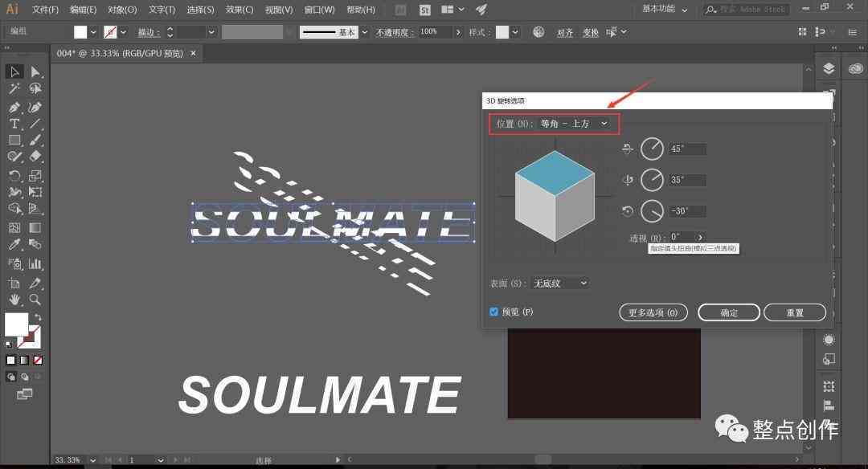This screenshot has height=469, width=868.
Task: Select the Eyedropper tool
Action: pos(14,244)
